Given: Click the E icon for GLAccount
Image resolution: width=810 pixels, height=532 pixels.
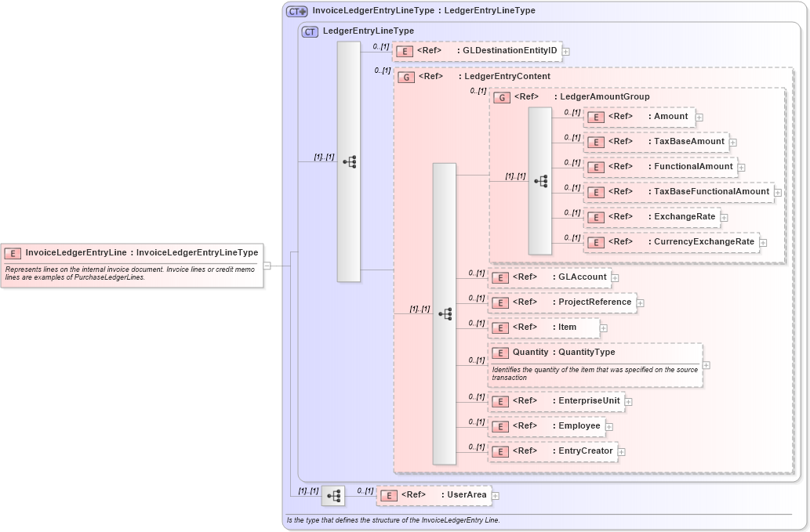Looking at the screenshot, I should point(499,277).
